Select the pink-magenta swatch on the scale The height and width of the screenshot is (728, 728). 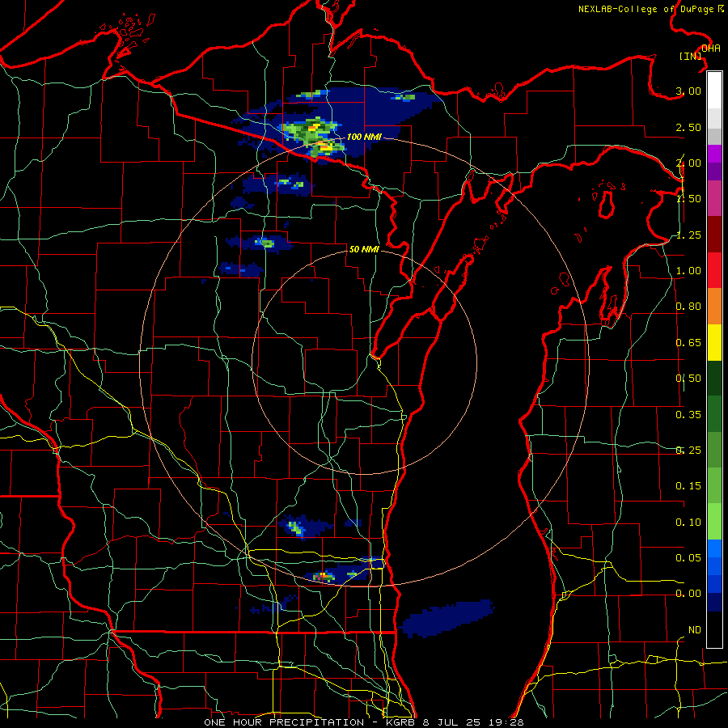tap(714, 198)
